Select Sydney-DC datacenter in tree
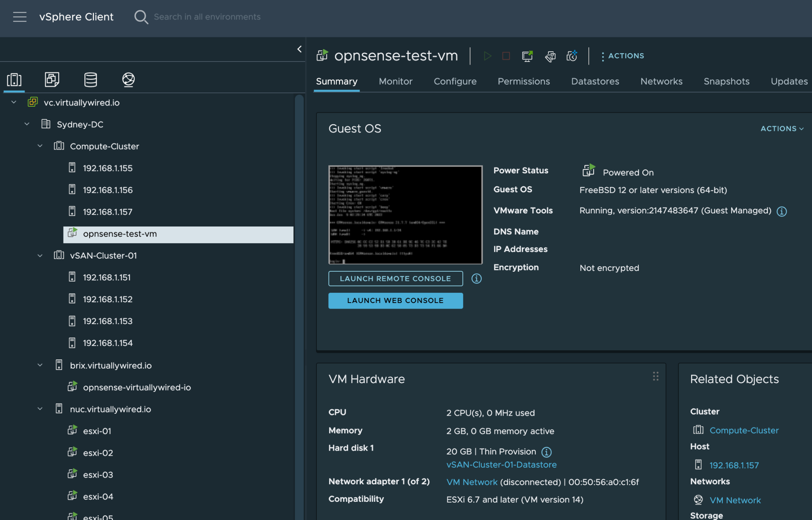Screen dimensions: 812x520 click(80, 124)
